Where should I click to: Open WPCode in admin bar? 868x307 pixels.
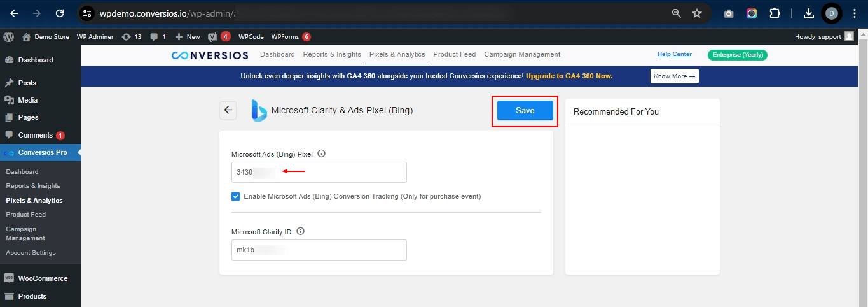click(251, 36)
